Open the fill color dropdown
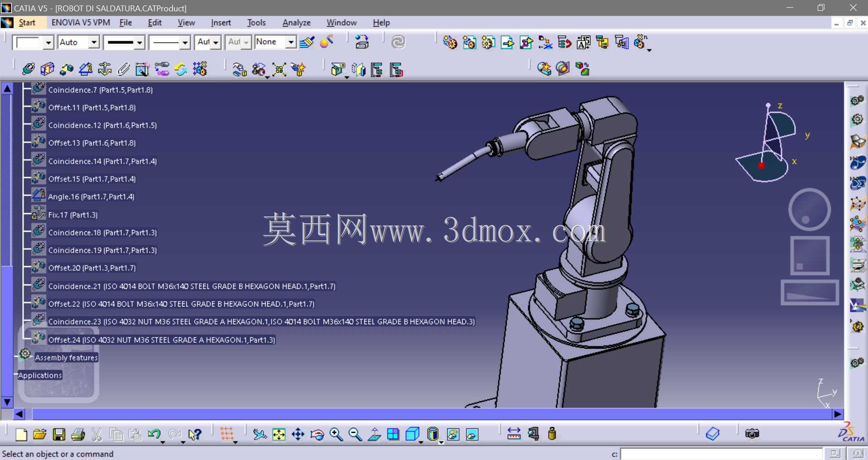The width and height of the screenshot is (868, 460). point(48,43)
